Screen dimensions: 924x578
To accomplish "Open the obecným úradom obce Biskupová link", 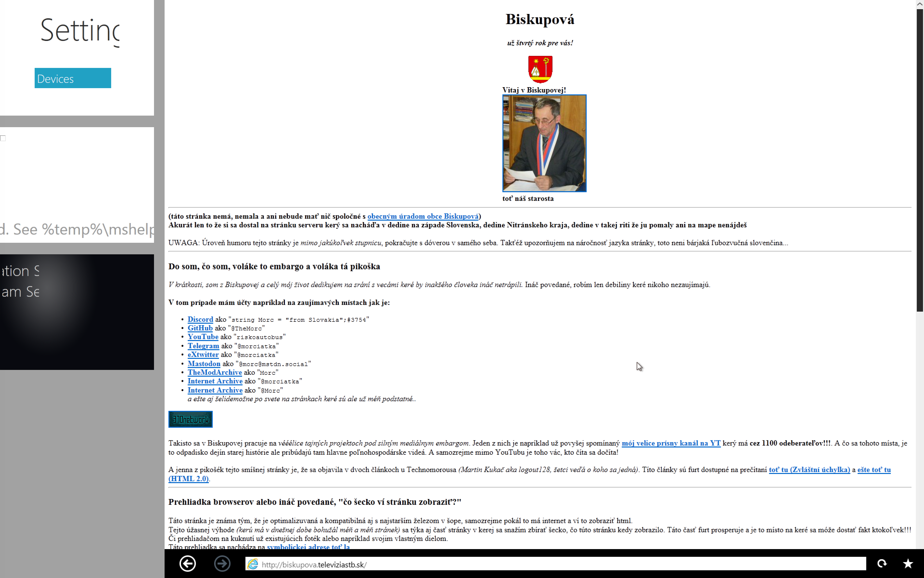I will coord(423,216).
